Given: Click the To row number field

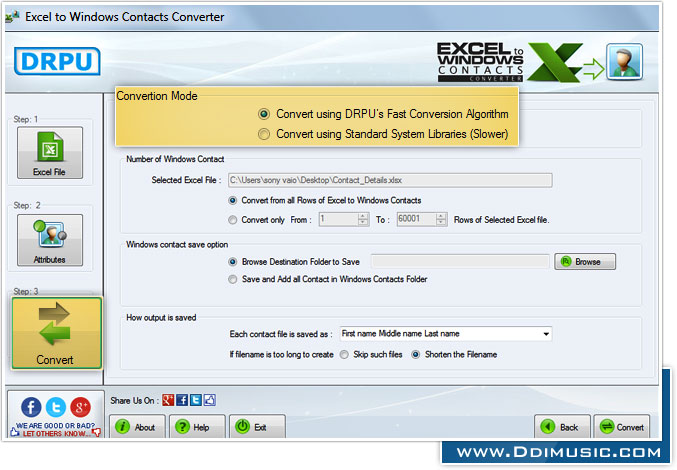Looking at the screenshot, I should click(417, 219).
